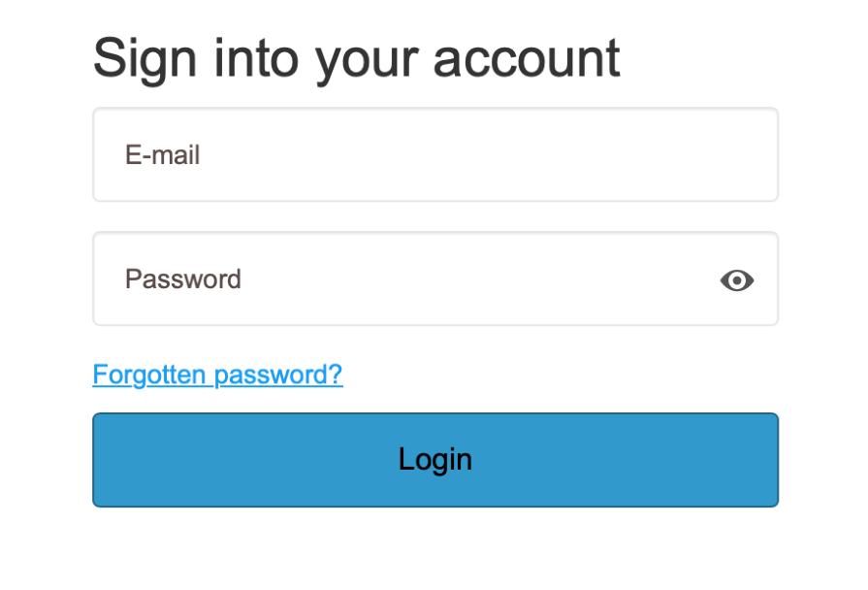Click the word "account" in the heading
868x590 pixels.
pos(526,58)
